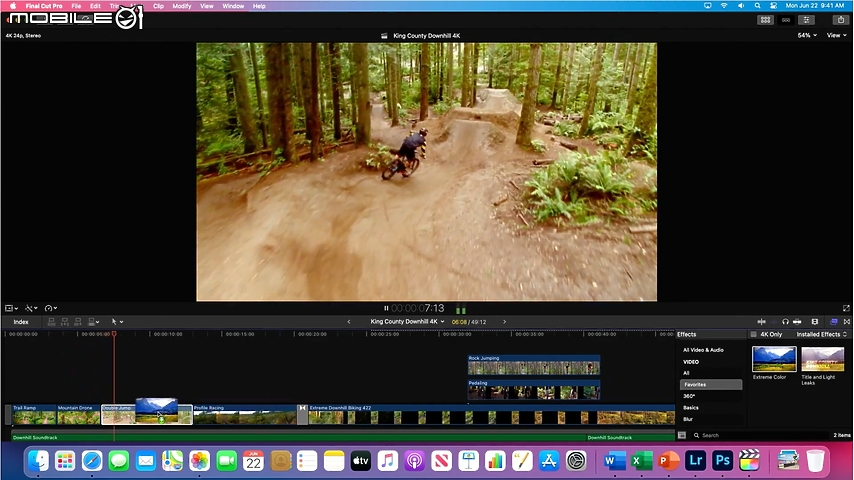Viewport: 854px width, 480px height.
Task: Toggle the browser panel button in toolbar
Action: pos(765,20)
